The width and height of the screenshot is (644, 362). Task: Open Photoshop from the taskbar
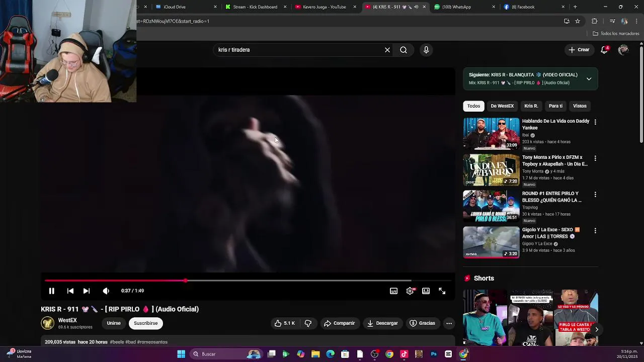point(434,354)
